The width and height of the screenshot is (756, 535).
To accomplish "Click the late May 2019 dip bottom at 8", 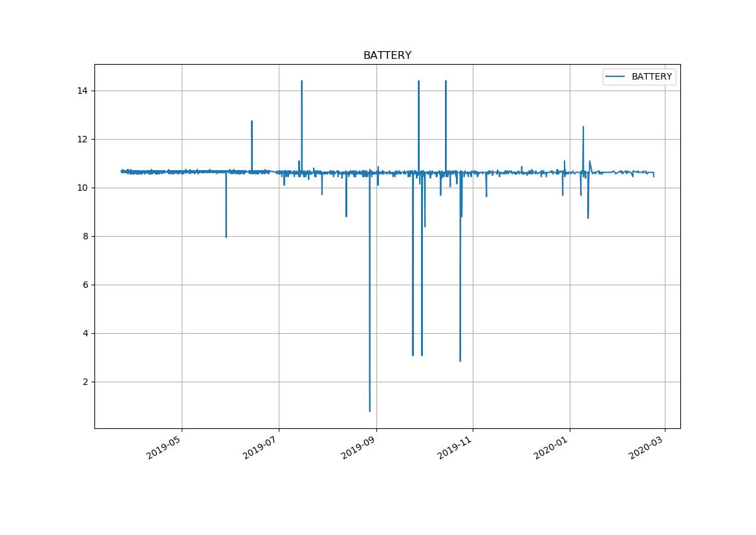I will pyautogui.click(x=226, y=236).
